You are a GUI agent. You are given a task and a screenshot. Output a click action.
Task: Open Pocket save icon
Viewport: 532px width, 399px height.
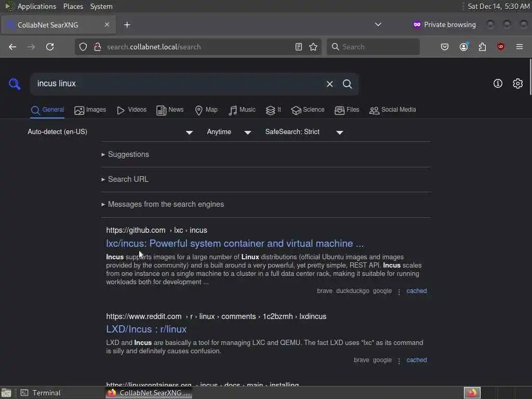tap(445, 47)
